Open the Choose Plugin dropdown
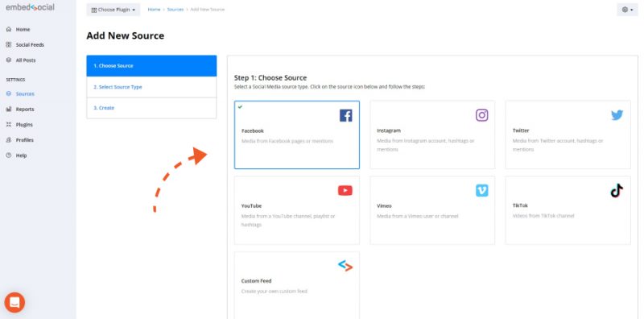644x319 pixels. (114, 10)
